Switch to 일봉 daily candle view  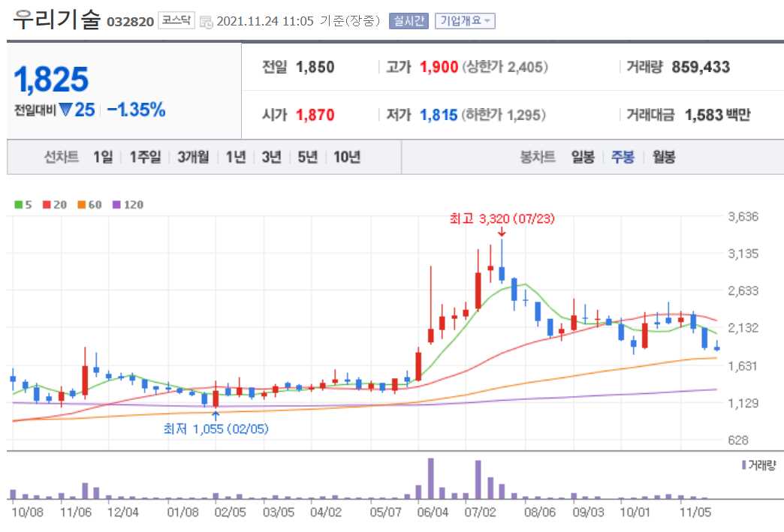581,157
